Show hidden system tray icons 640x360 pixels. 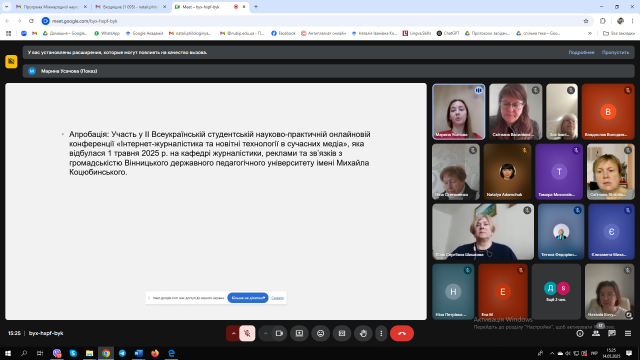(552, 353)
